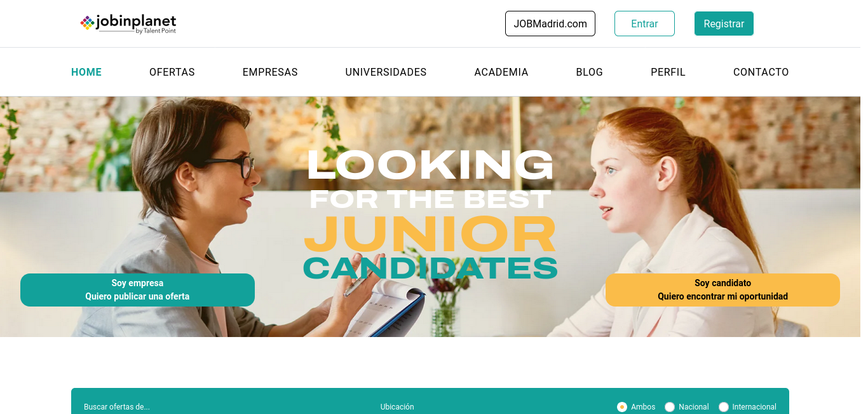Select the Internacional radio option

click(724, 407)
